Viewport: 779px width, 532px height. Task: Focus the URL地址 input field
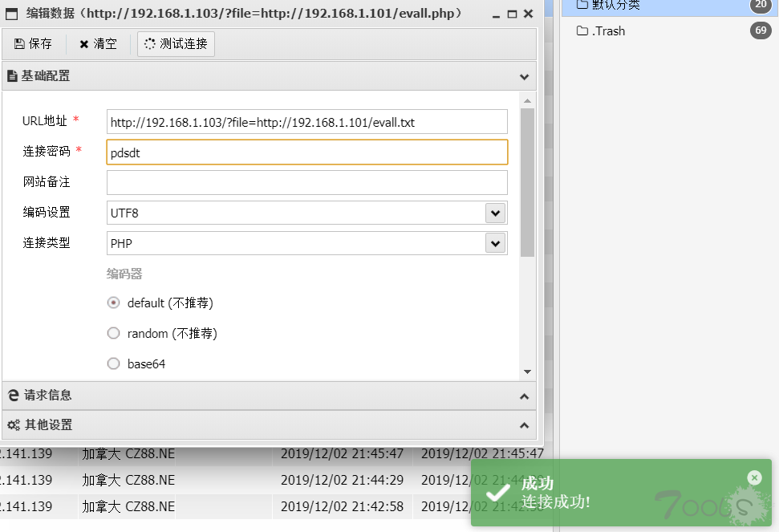click(307, 122)
